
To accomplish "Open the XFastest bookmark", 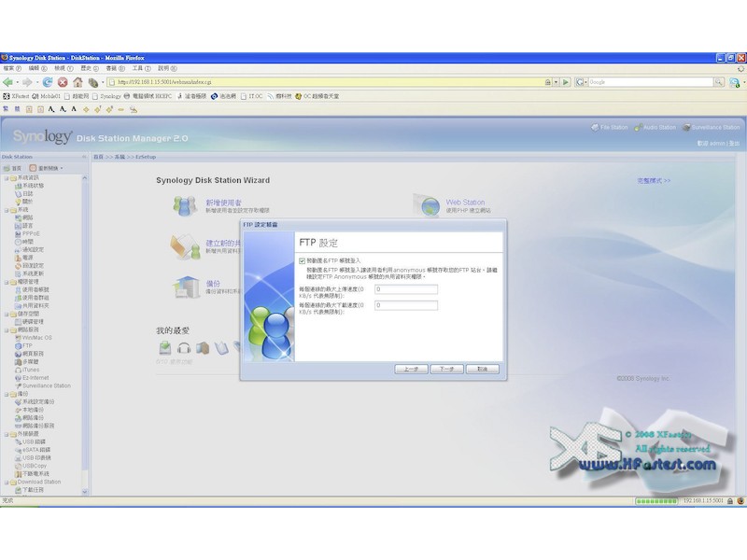I will tap(16, 96).
